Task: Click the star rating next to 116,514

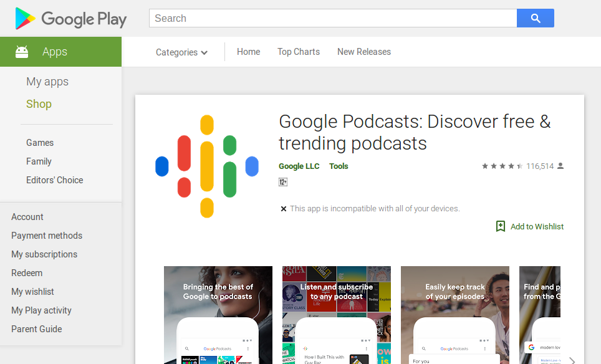Action: tap(502, 166)
